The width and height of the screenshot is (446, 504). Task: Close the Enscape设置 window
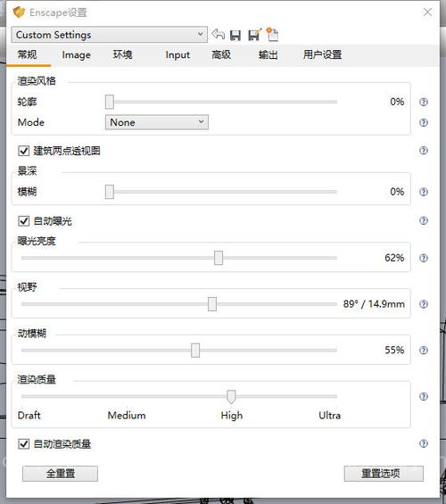pyautogui.click(x=427, y=12)
